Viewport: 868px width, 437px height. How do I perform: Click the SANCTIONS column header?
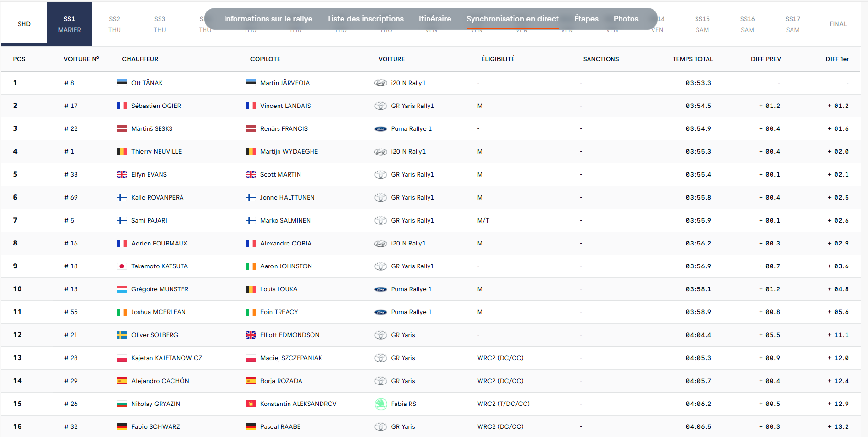pos(600,59)
